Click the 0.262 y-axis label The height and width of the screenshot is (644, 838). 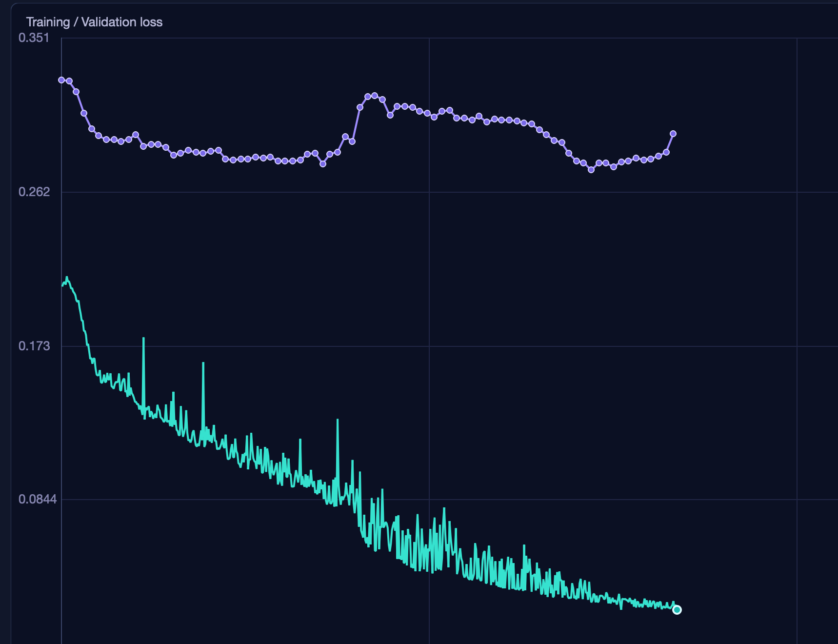(x=34, y=192)
